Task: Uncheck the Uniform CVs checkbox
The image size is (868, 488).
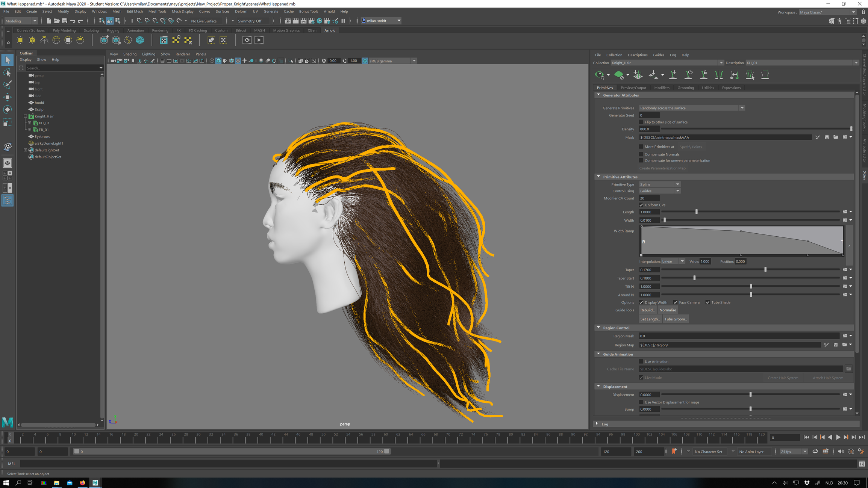Action: 641,205
